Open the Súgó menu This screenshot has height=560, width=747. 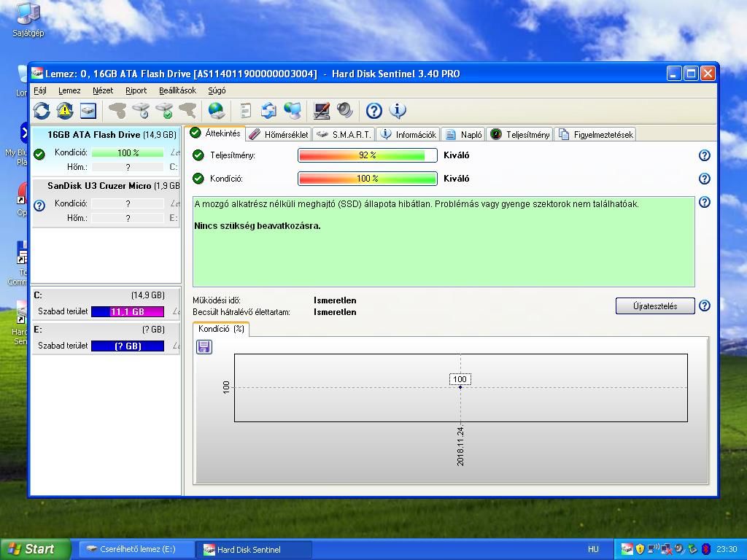[217, 90]
